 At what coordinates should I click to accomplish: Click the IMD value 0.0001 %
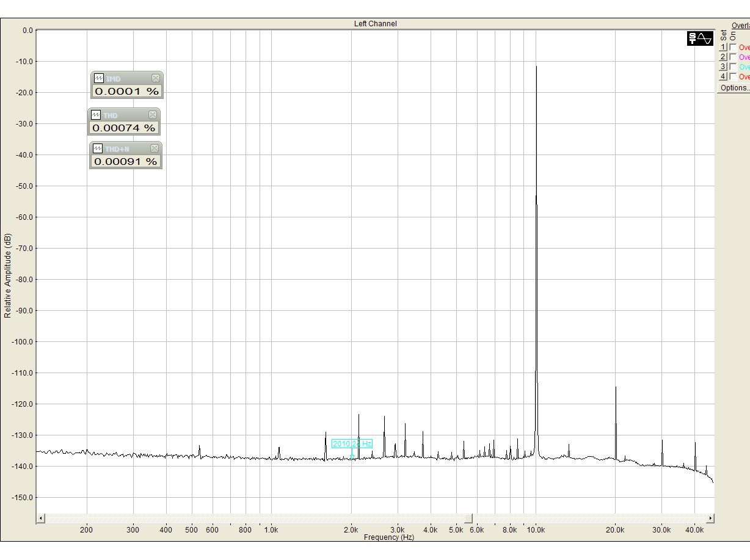pos(126,92)
